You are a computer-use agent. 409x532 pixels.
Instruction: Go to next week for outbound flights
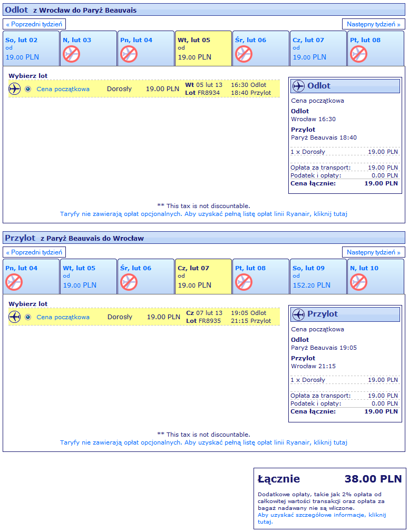[x=374, y=24]
